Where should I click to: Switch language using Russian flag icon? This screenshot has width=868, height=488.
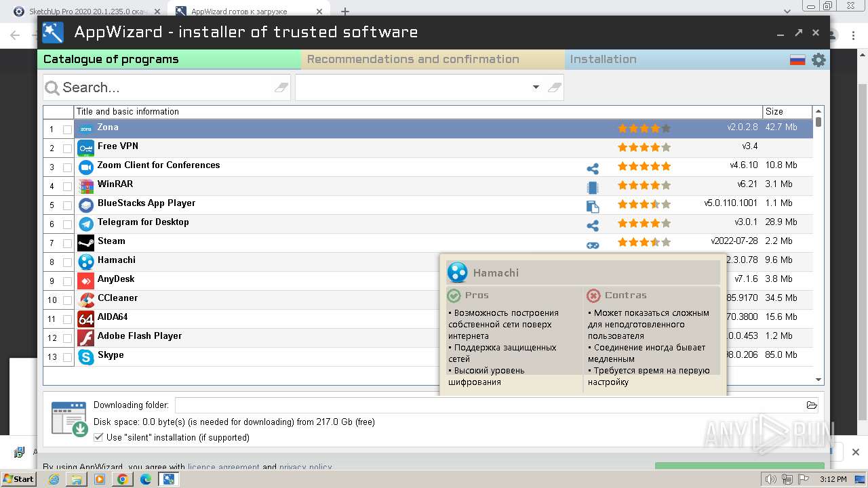[797, 60]
